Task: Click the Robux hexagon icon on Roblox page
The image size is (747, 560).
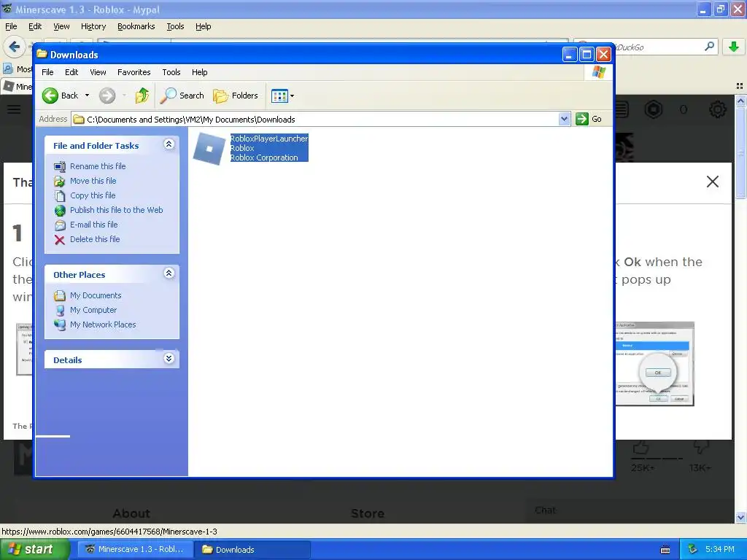Action: click(653, 109)
